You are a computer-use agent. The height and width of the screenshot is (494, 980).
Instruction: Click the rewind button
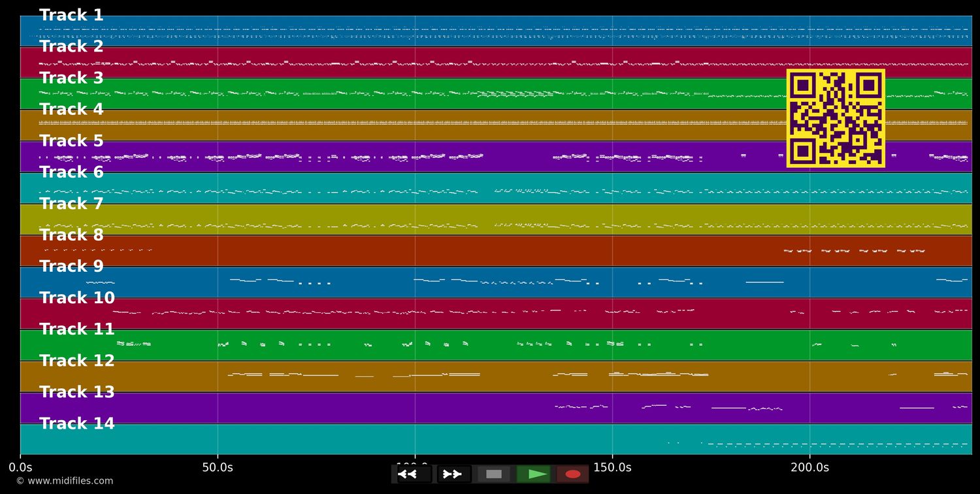[x=414, y=474]
